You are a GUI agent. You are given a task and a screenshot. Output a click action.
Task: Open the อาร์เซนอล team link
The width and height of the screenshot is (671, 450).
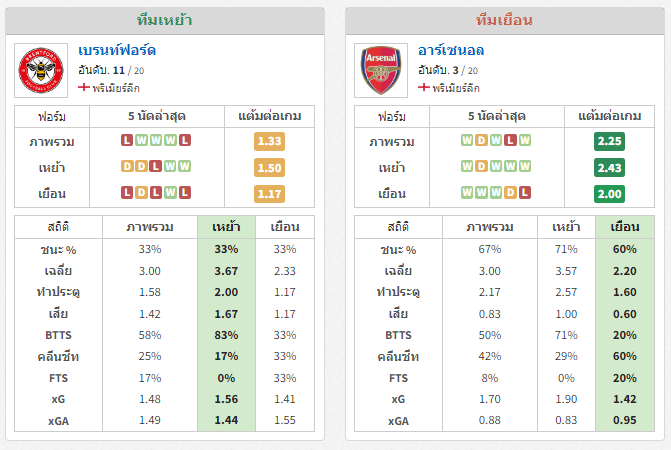(451, 50)
